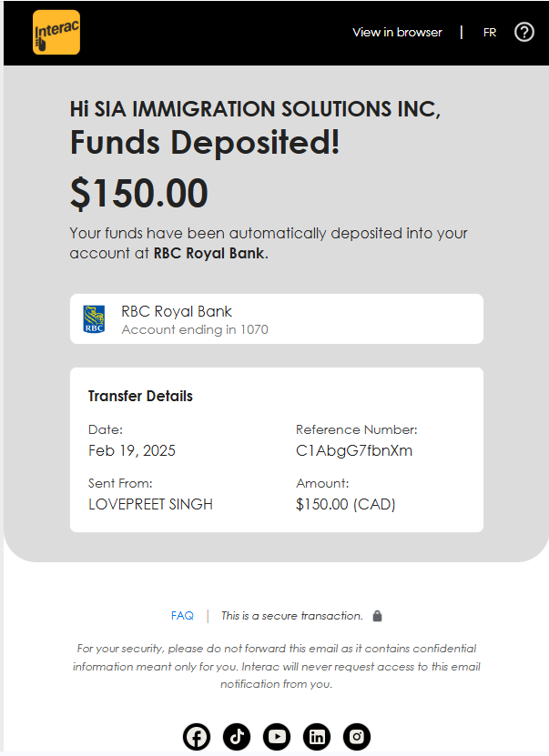Click the amount $150.00 (CAD) value

coord(345,504)
